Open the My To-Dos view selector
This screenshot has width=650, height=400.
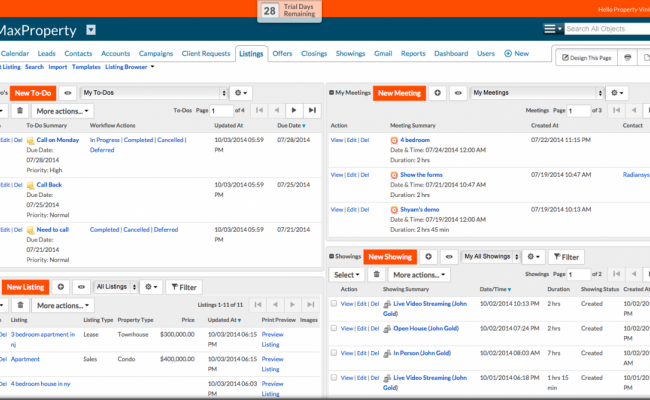(154, 93)
